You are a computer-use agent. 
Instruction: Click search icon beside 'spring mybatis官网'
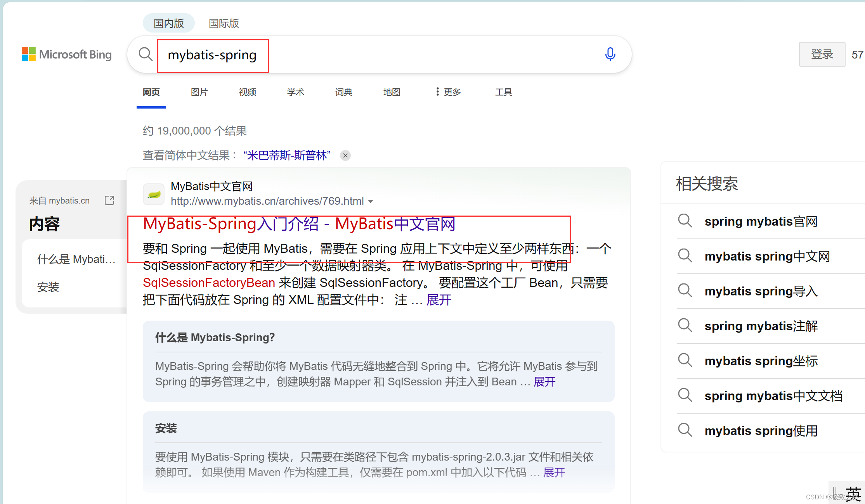point(685,221)
